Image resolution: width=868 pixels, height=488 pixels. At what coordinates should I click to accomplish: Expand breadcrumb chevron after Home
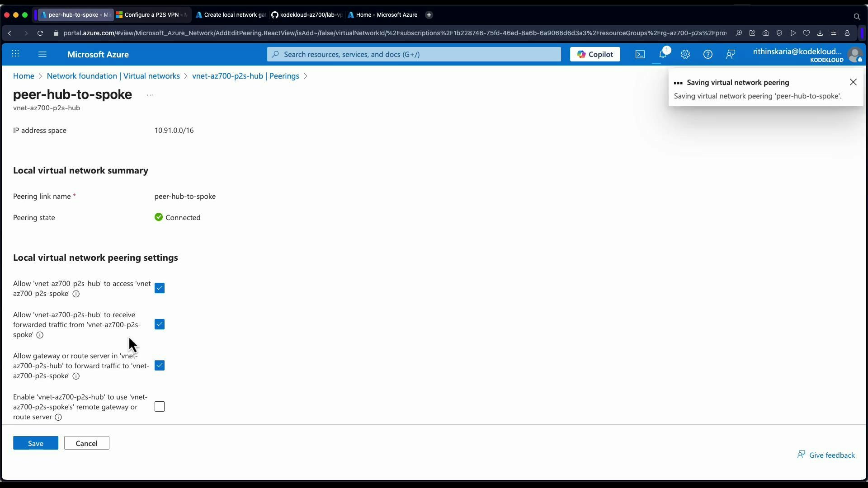click(x=40, y=76)
